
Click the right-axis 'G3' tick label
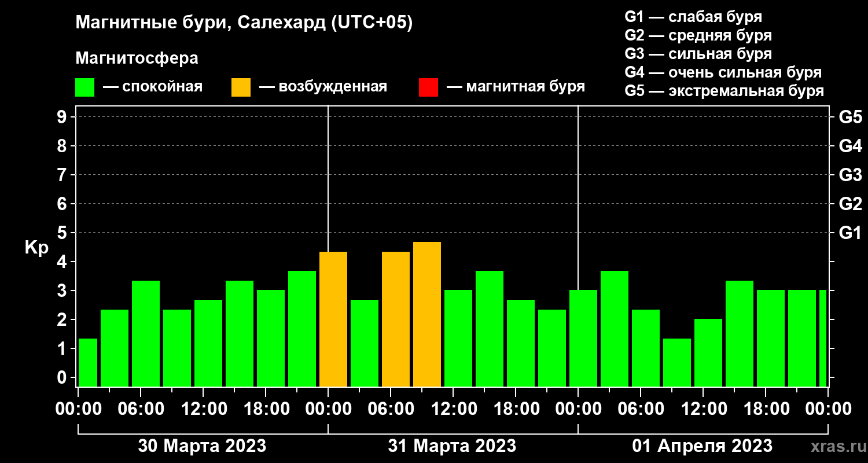(850, 175)
